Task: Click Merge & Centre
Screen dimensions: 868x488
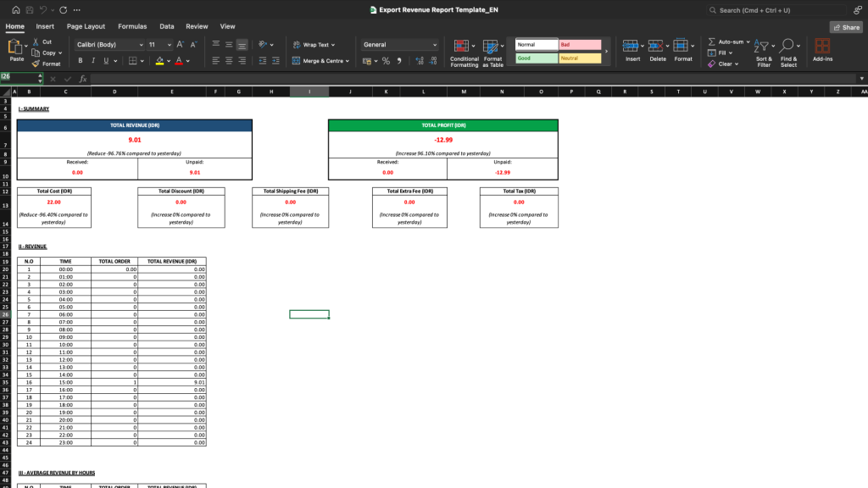Action: pyautogui.click(x=320, y=61)
